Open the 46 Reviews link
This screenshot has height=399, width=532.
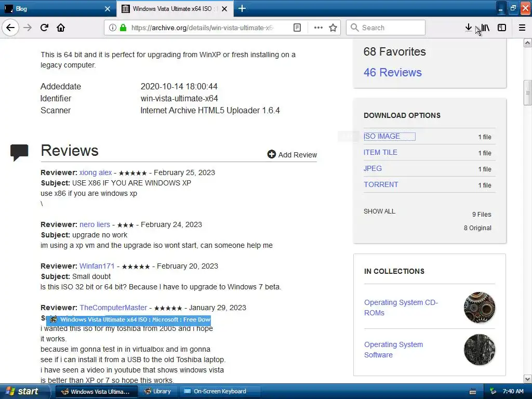tap(393, 72)
